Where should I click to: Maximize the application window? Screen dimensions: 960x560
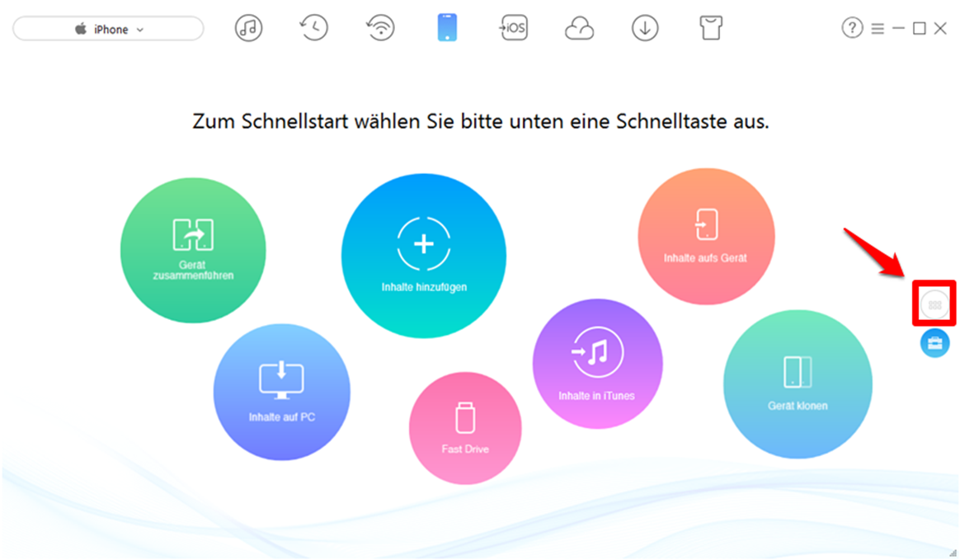pos(919,29)
